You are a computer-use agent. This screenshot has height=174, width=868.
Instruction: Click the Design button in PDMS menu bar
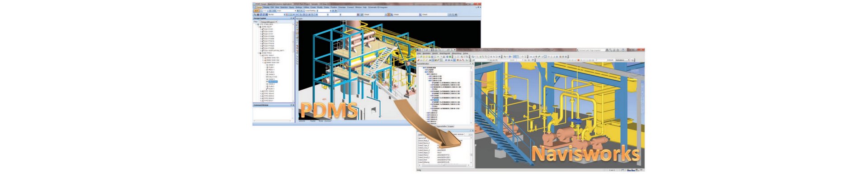(259, 7)
